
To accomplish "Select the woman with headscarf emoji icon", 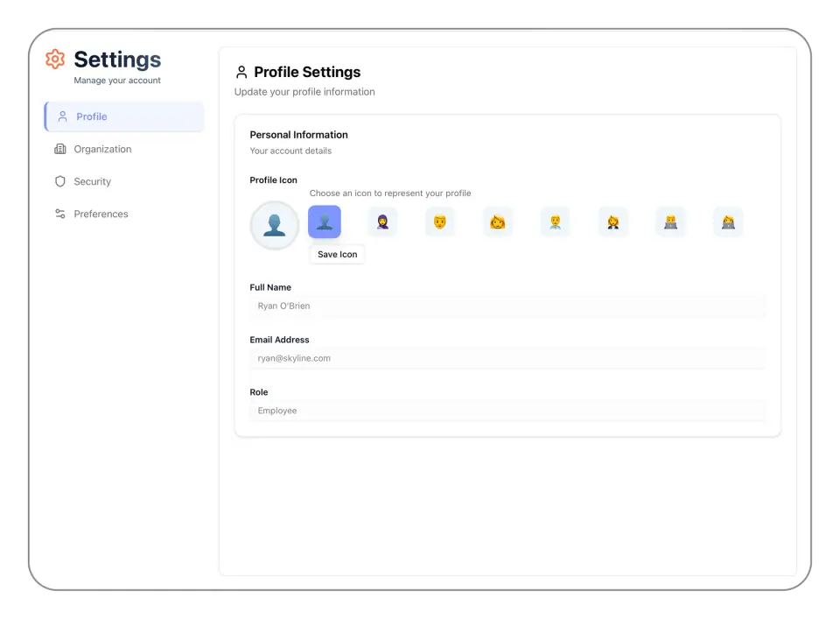I will (x=382, y=222).
